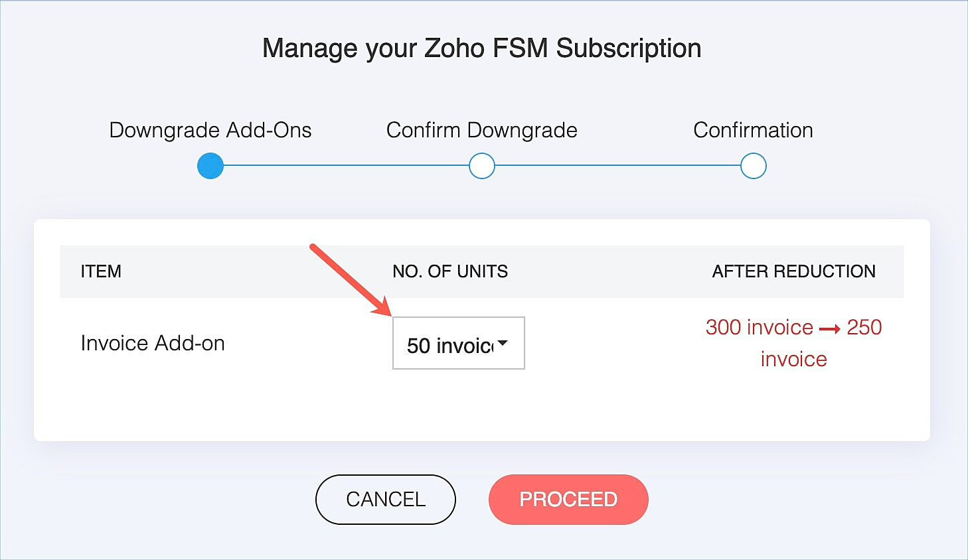Click the AFTER REDUCTION column header

pyautogui.click(x=793, y=271)
